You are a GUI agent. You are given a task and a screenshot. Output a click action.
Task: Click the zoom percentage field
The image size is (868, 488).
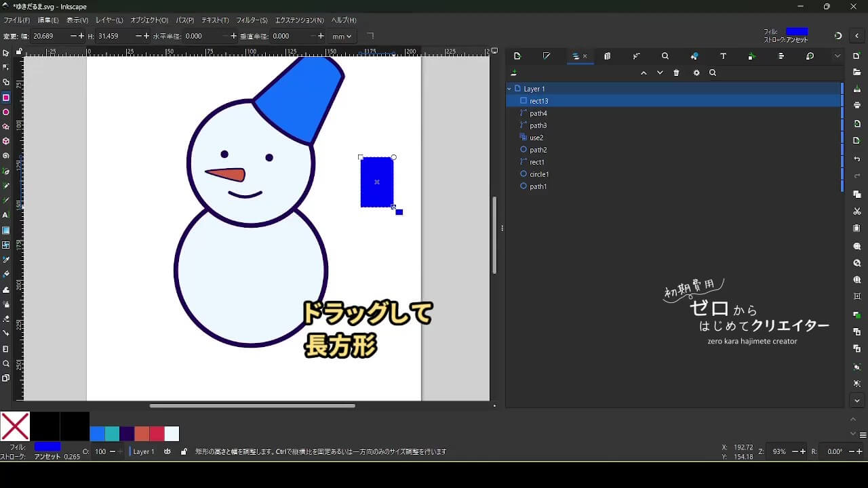[779, 451]
